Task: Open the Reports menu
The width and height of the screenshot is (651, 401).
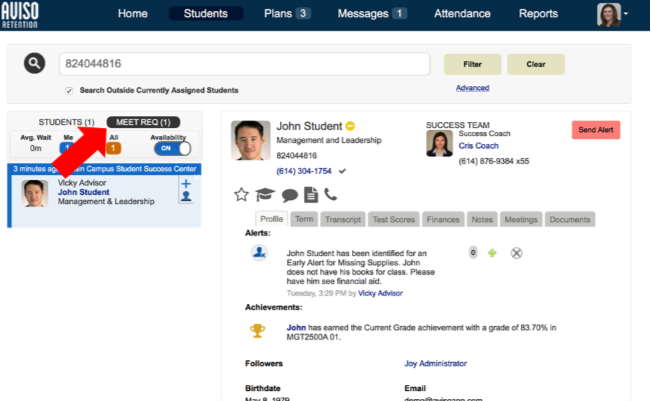Action: 538,13
